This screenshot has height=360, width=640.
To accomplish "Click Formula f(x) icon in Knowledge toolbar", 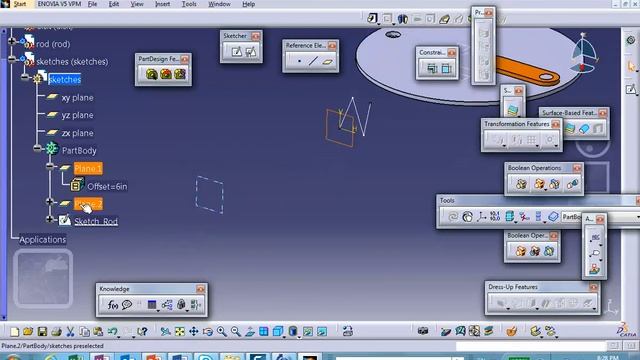I will tap(113, 304).
